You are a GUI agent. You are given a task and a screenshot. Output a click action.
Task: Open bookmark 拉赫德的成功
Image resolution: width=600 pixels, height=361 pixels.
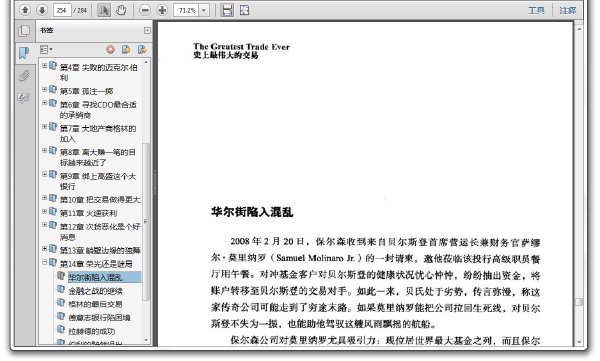pos(91,331)
